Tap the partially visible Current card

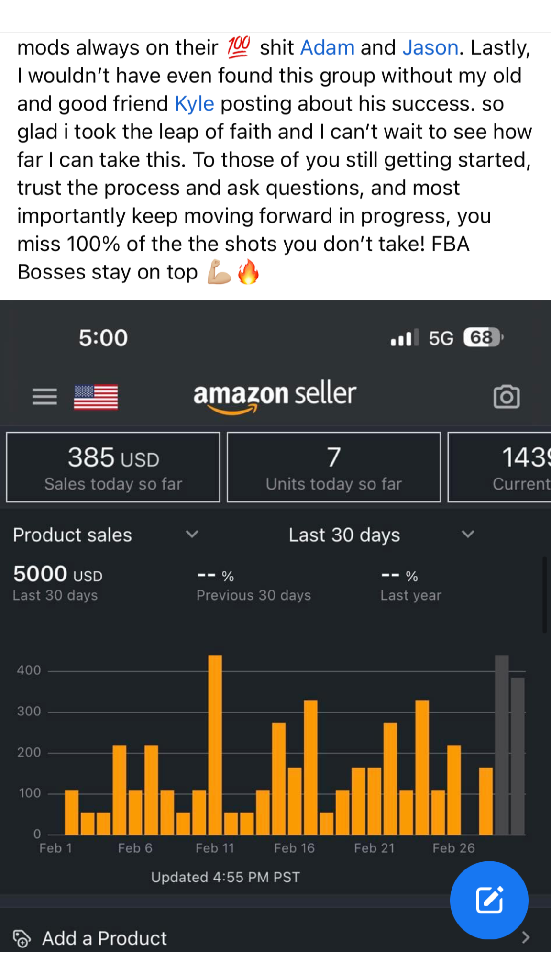pyautogui.click(x=500, y=467)
